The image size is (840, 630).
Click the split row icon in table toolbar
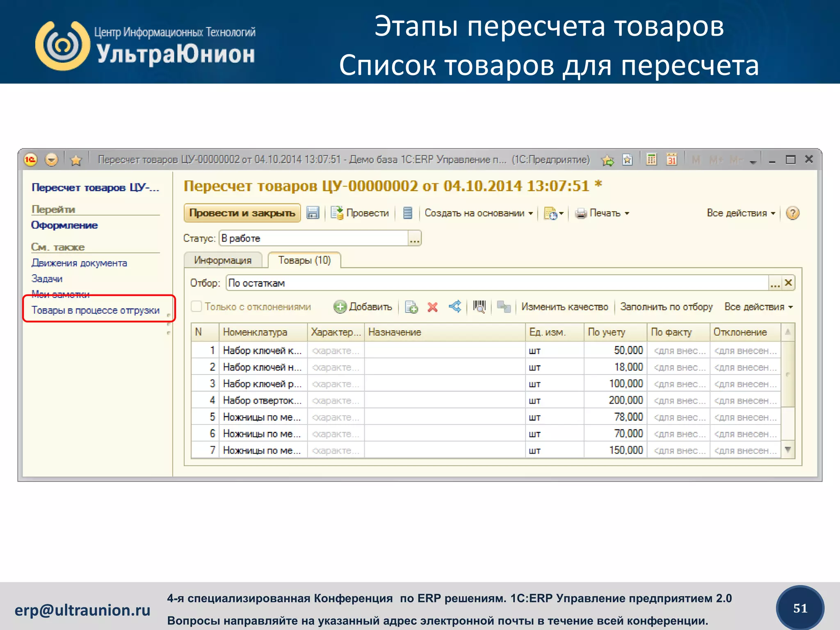coord(504,307)
